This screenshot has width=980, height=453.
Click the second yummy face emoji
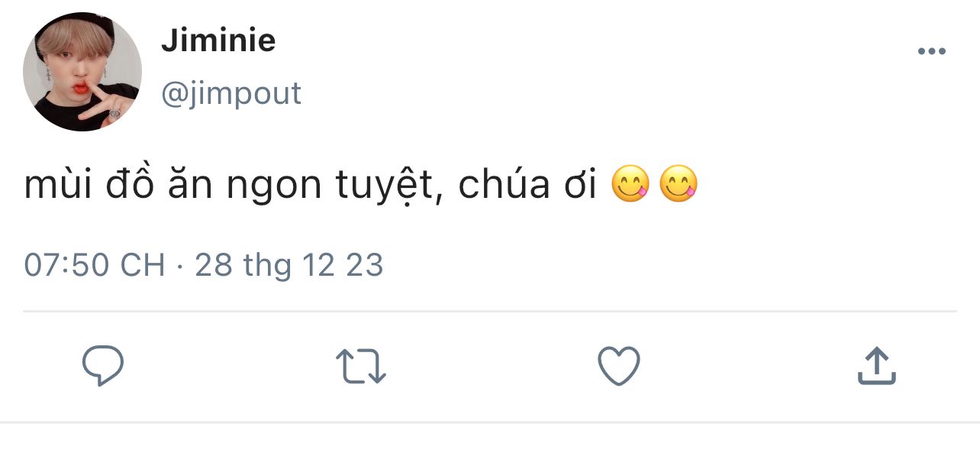[678, 185]
